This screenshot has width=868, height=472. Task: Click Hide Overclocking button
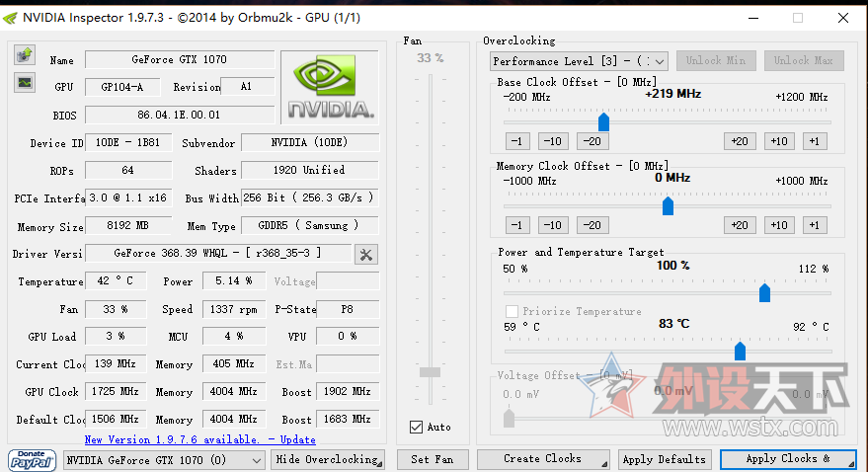[x=328, y=460]
